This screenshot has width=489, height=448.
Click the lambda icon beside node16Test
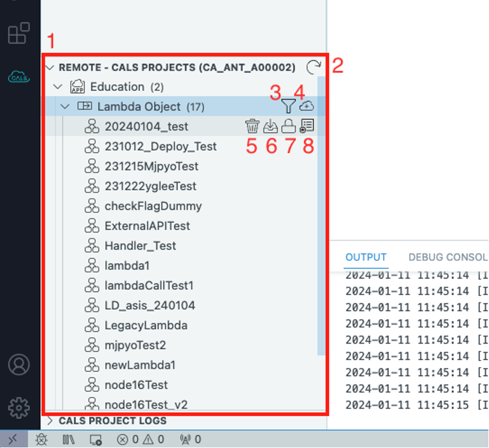click(x=92, y=385)
